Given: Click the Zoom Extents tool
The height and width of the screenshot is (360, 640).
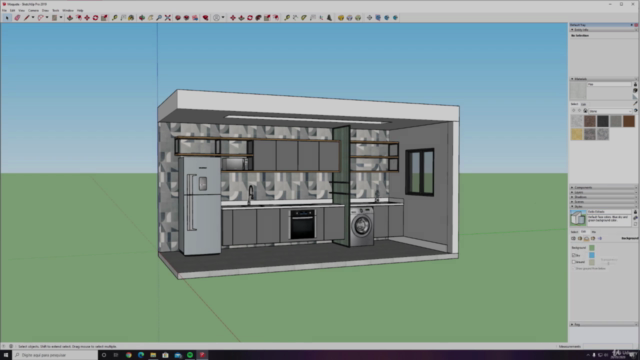Looking at the screenshot, I should tap(168, 18).
